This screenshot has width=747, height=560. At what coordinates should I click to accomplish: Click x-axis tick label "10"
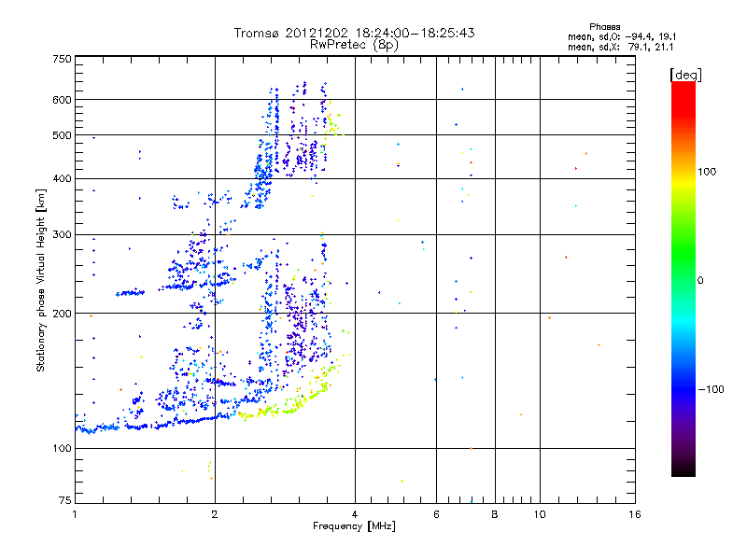click(540, 514)
